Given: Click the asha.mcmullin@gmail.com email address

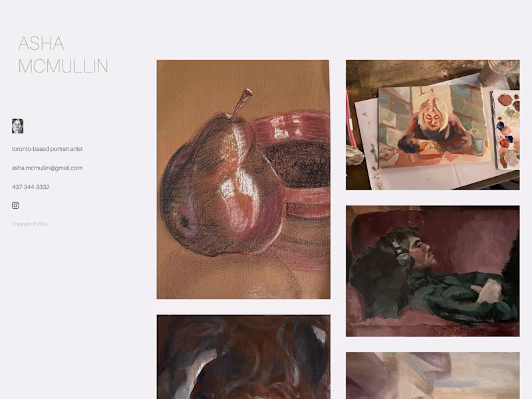Looking at the screenshot, I should 47,168.
